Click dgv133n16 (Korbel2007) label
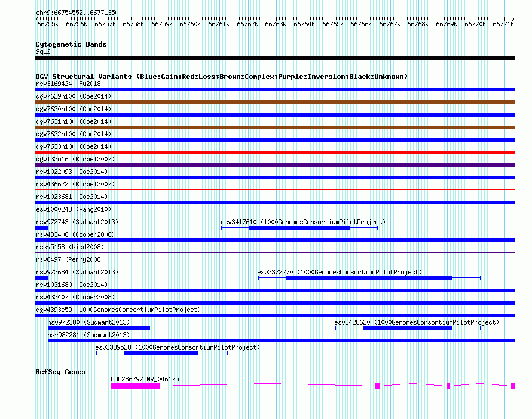Screen dimensions: 532x419 pos(75,159)
